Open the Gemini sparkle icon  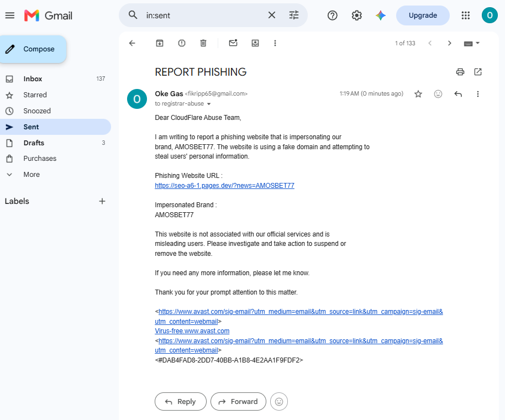[380, 15]
